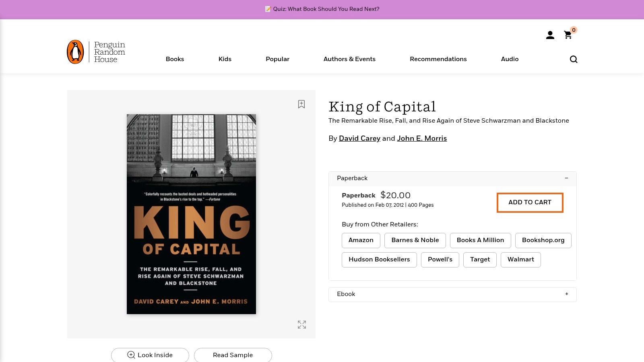Click the Buy from Other Retailers label

click(x=380, y=224)
